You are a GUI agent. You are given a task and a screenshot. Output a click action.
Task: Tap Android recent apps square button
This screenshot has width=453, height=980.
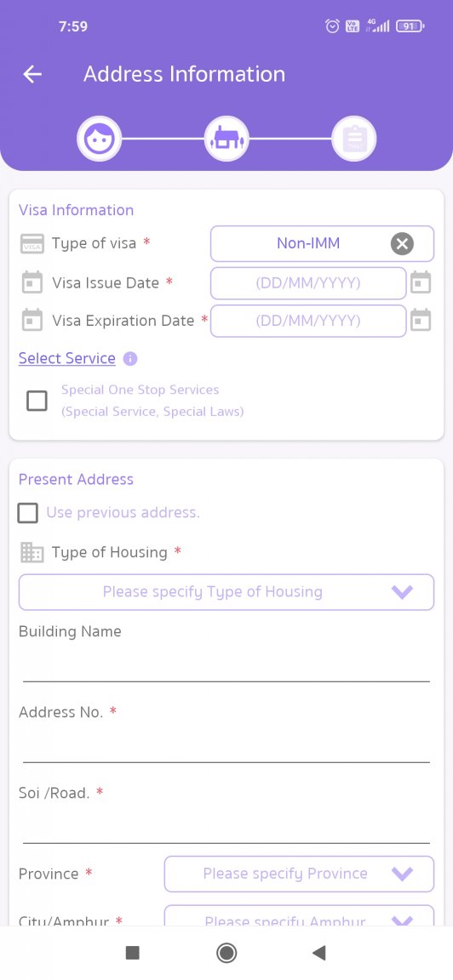pos(133,953)
